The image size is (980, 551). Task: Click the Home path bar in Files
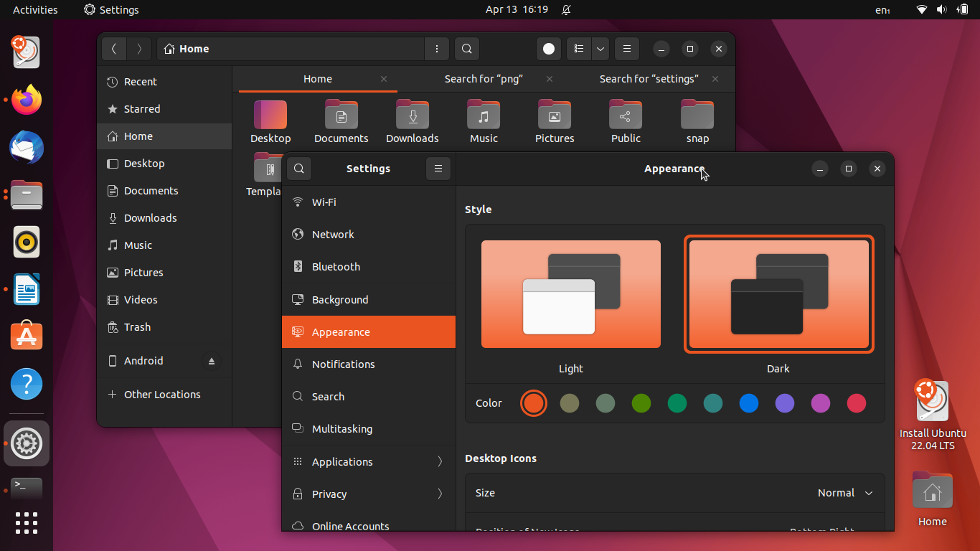coord(291,49)
